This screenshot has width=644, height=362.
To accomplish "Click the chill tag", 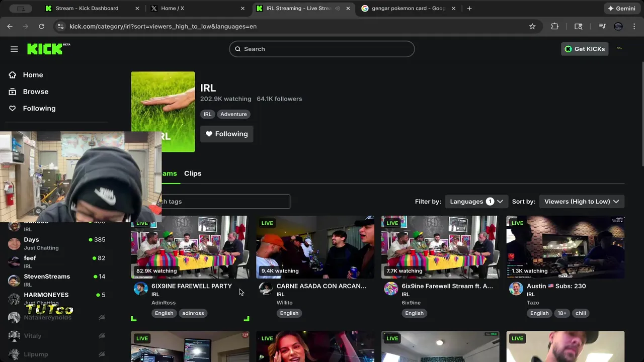I will (x=581, y=313).
